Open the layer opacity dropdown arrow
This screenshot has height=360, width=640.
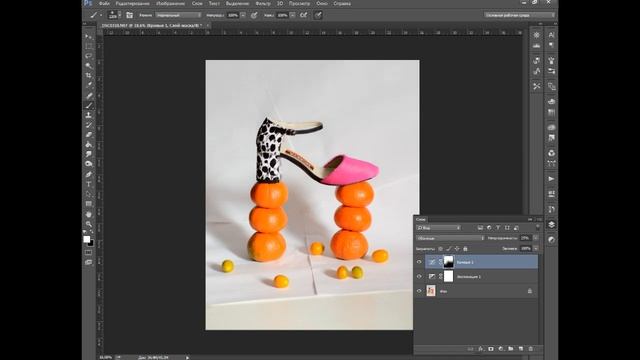(x=536, y=238)
